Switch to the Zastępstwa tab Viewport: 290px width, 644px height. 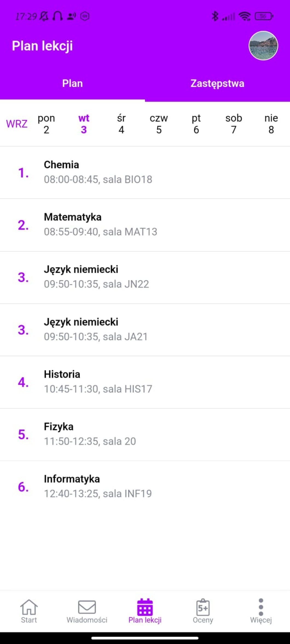(x=217, y=83)
